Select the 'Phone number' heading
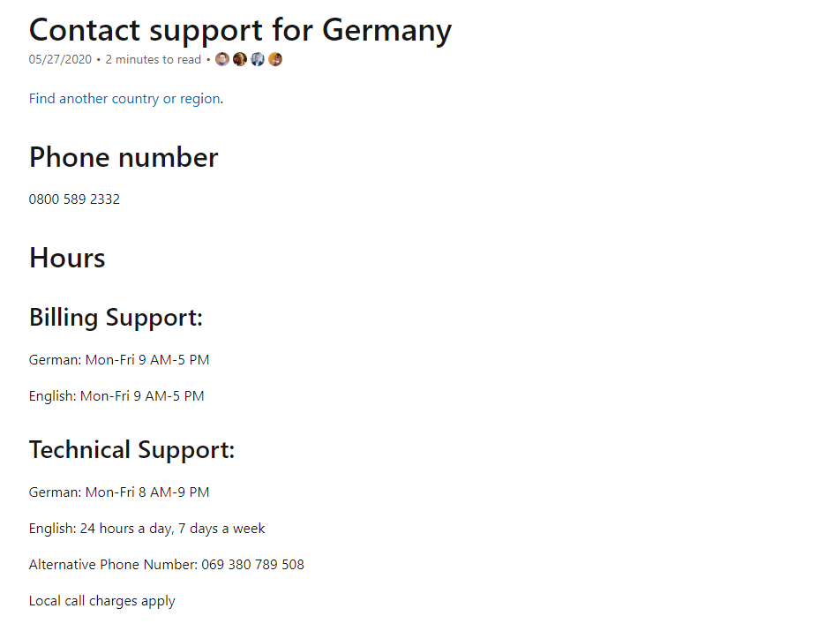 tap(124, 157)
